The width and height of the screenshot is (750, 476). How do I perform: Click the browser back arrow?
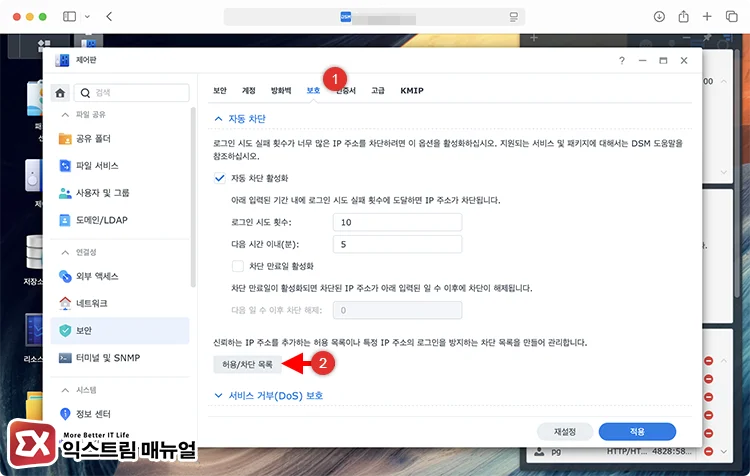click(108, 17)
